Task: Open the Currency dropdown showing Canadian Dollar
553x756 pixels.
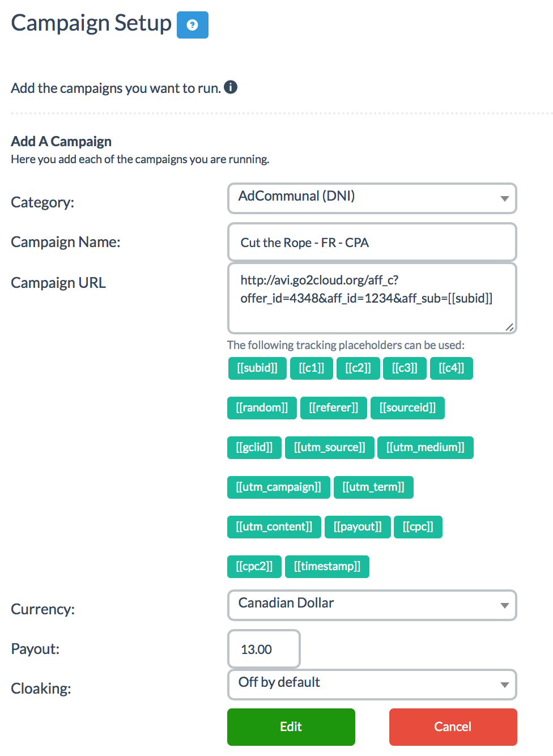Action: (x=372, y=605)
